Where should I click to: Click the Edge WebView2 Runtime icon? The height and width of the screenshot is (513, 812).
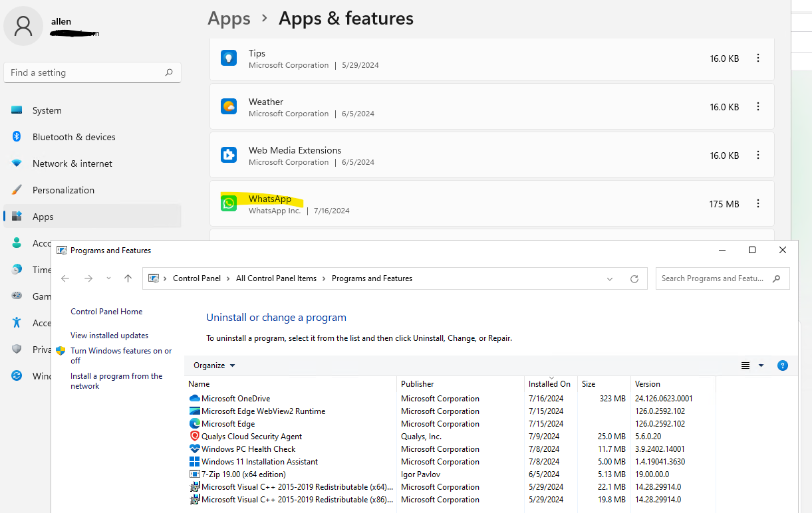pyautogui.click(x=195, y=411)
